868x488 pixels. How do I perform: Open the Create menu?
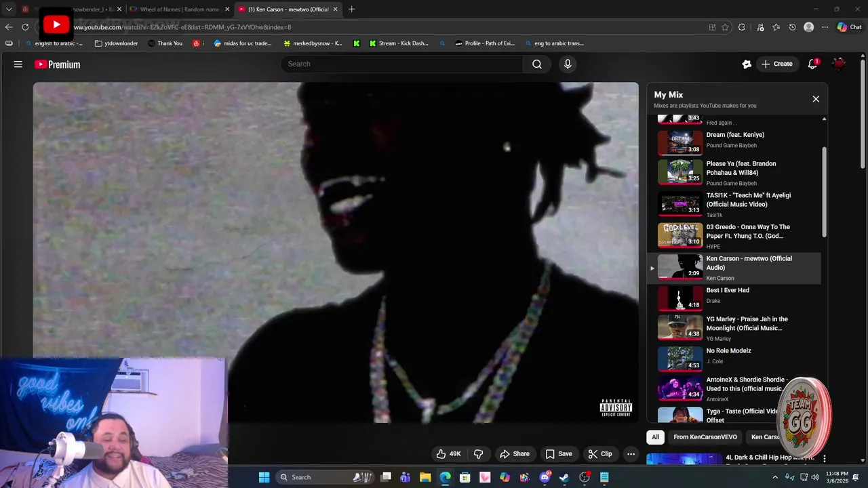(776, 64)
